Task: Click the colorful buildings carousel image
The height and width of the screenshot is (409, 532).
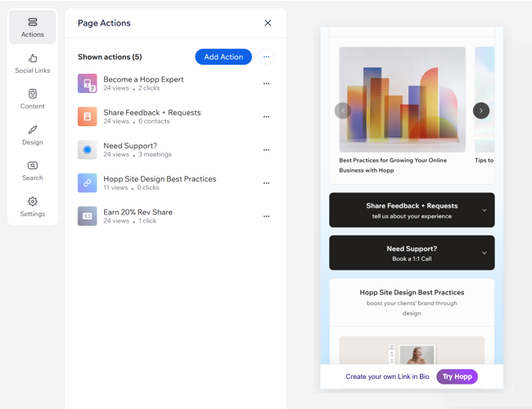Action: [x=403, y=99]
